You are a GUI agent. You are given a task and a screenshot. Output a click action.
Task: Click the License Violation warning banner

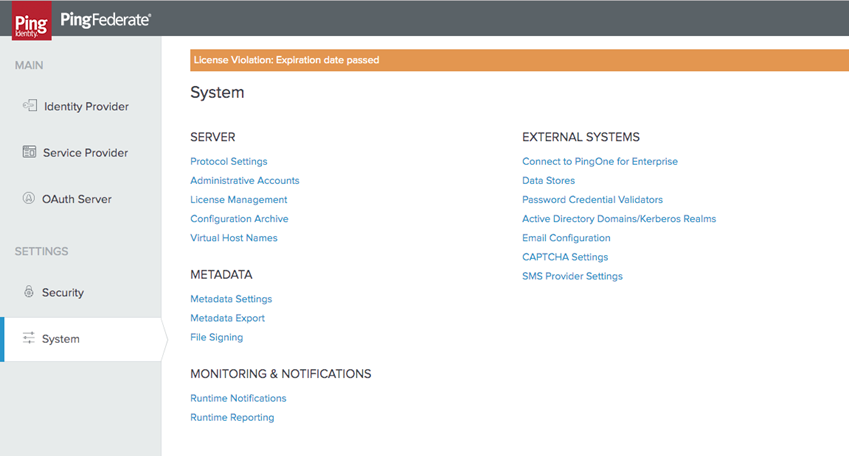point(519,60)
